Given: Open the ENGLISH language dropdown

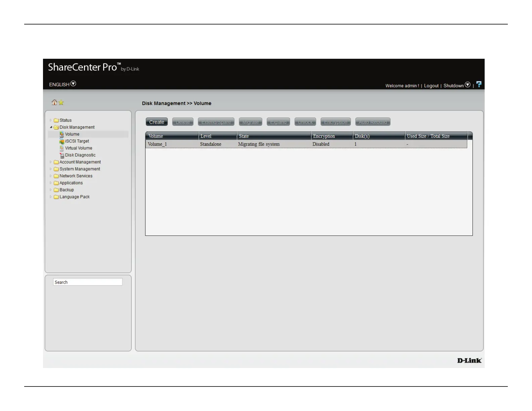Looking at the screenshot, I should tap(73, 84).
